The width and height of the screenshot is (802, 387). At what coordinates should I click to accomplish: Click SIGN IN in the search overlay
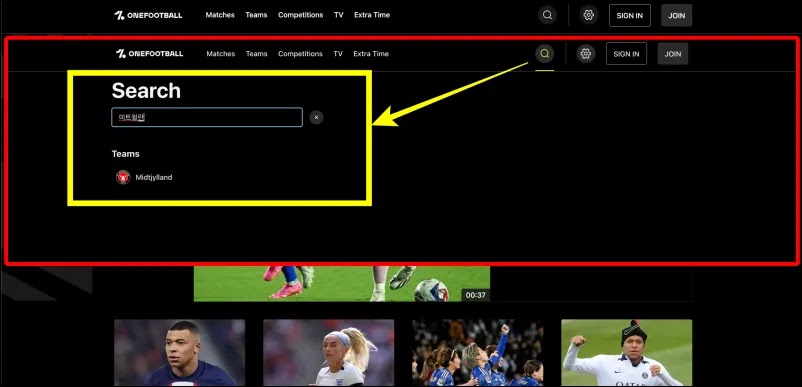pyautogui.click(x=627, y=54)
